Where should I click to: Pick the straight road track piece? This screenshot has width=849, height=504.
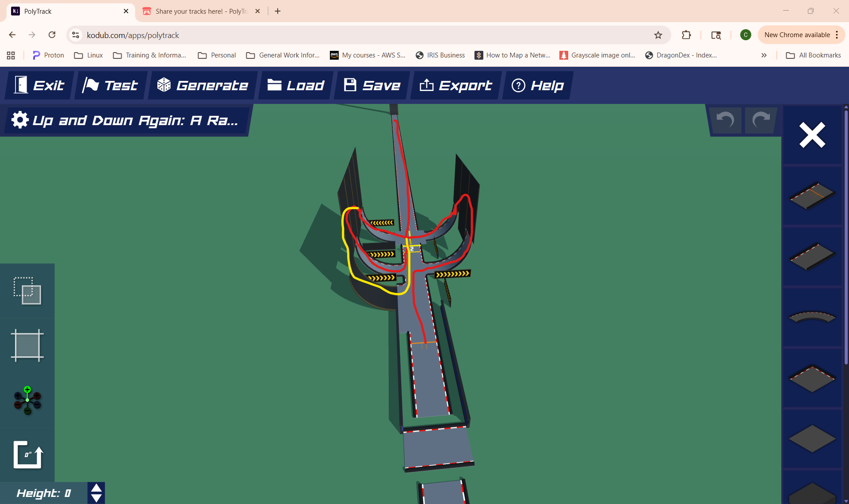click(812, 256)
